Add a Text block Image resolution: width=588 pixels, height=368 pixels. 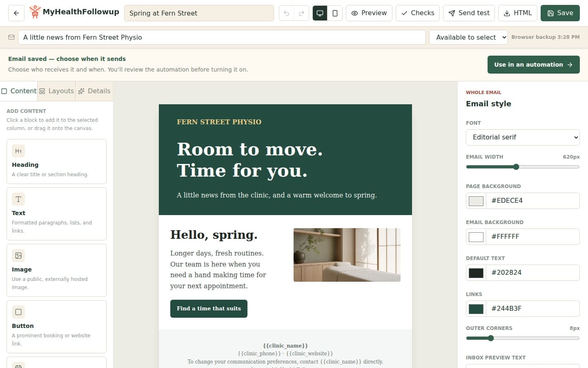56,214
